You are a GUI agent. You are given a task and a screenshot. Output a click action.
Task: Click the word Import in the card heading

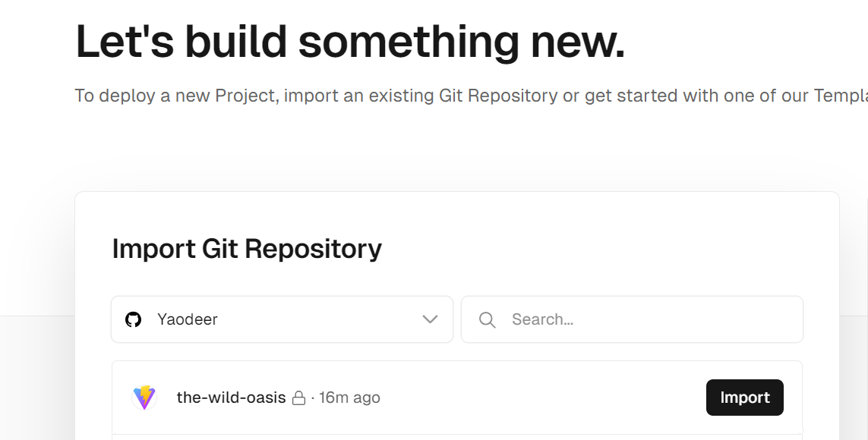click(x=153, y=249)
